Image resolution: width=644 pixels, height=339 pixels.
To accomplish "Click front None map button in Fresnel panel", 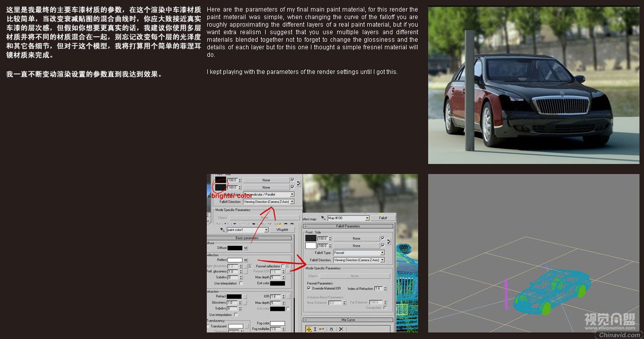I will 356,238.
